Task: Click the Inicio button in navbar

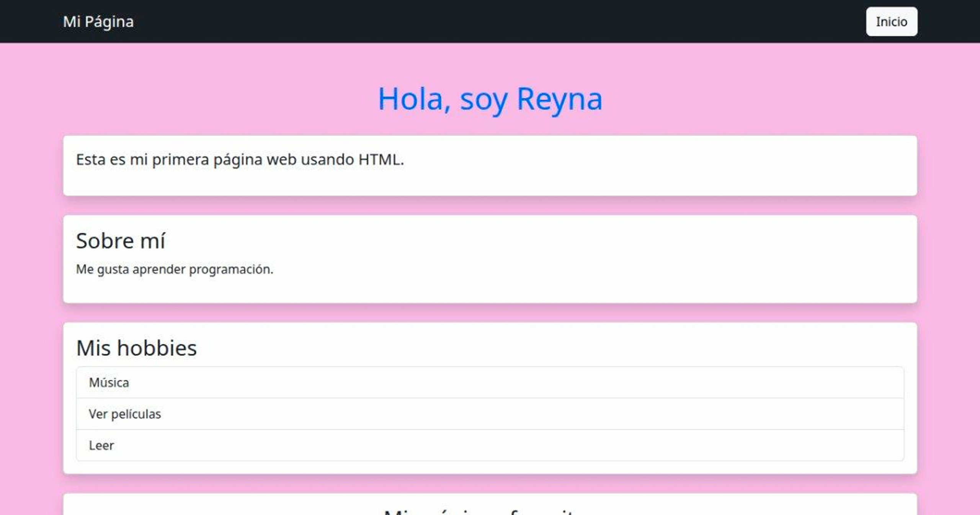Action: 891,21
